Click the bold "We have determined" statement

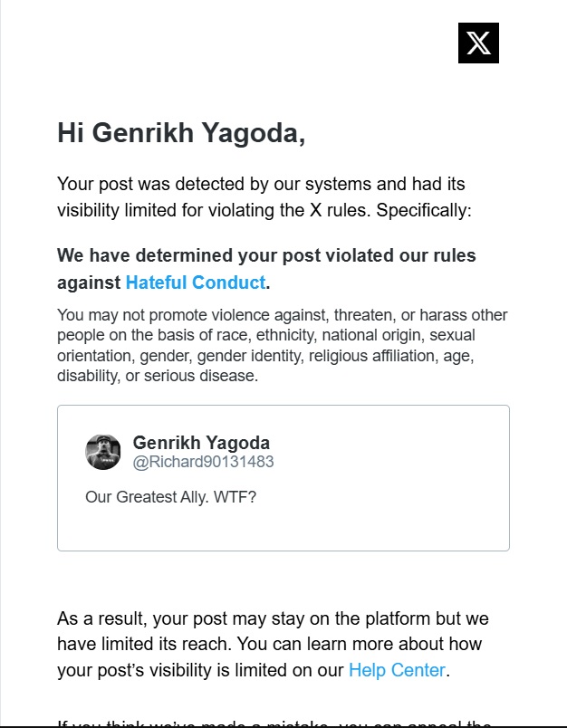point(266,256)
